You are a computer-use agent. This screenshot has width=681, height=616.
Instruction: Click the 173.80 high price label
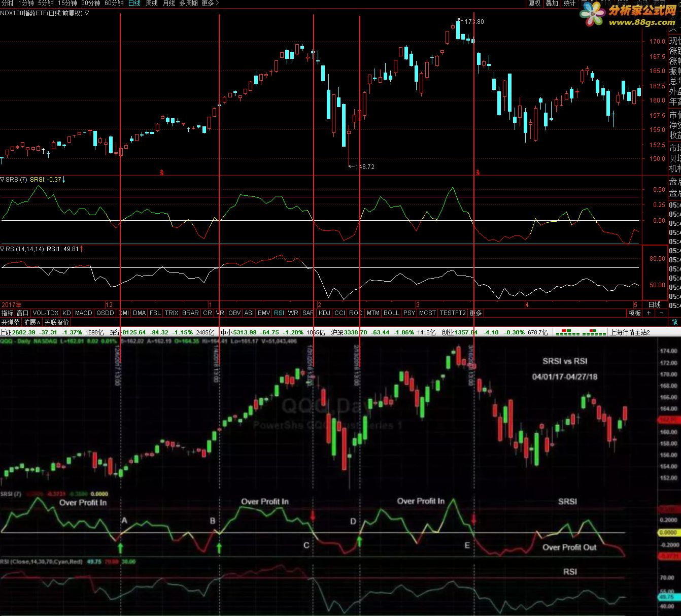pyautogui.click(x=474, y=21)
